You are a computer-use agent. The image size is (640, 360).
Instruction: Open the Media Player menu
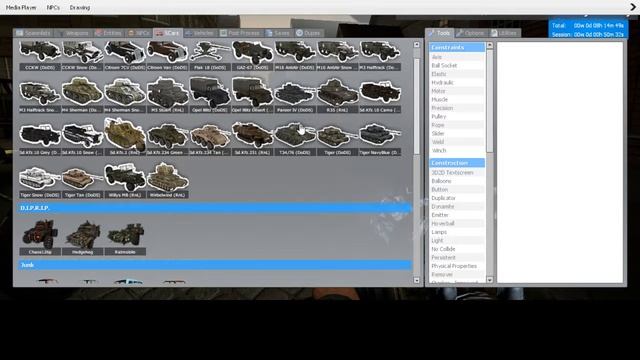[21, 7]
